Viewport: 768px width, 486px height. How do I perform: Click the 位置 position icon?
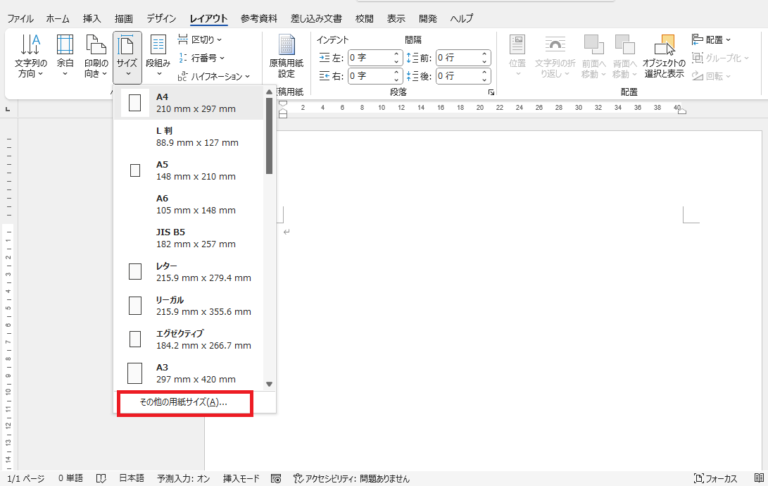click(517, 56)
